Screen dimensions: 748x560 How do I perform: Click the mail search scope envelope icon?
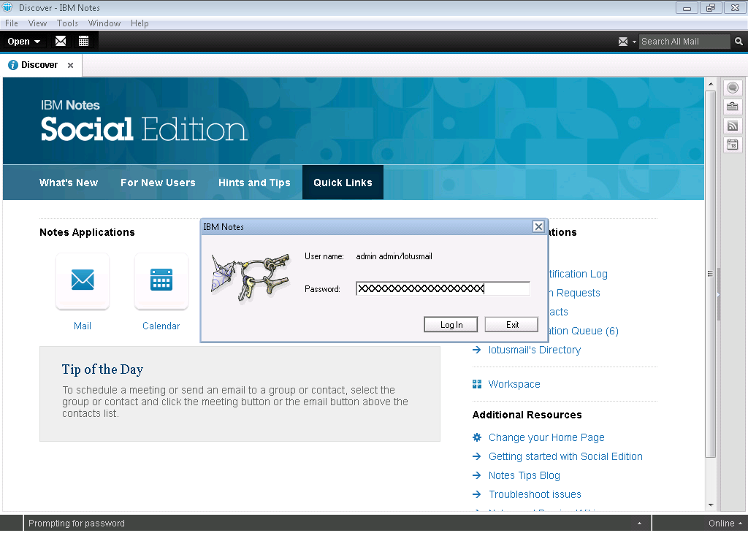[x=623, y=42]
